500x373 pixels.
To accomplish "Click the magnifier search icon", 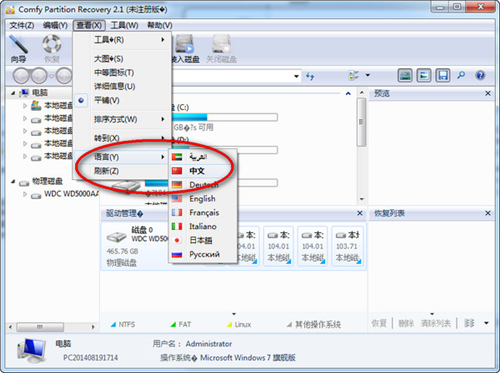I will (461, 75).
